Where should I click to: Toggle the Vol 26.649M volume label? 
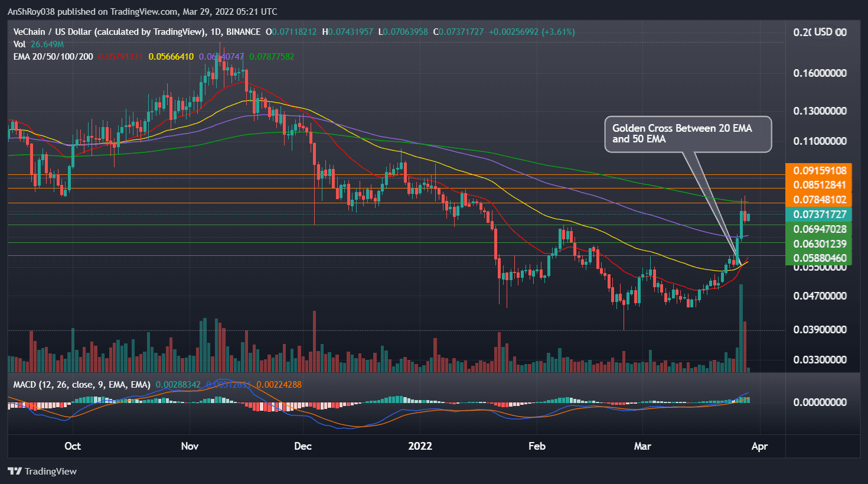point(38,44)
